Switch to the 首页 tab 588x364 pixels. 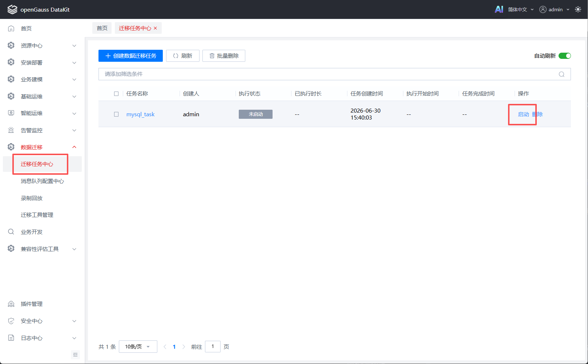(102, 28)
